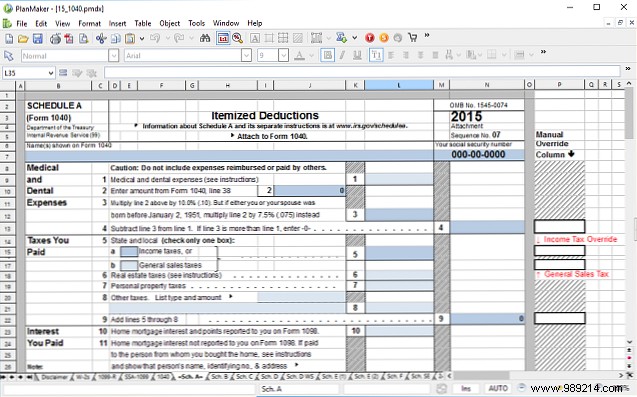
Task: Click the AUTO indicator in the status bar
Action: pyautogui.click(x=498, y=388)
